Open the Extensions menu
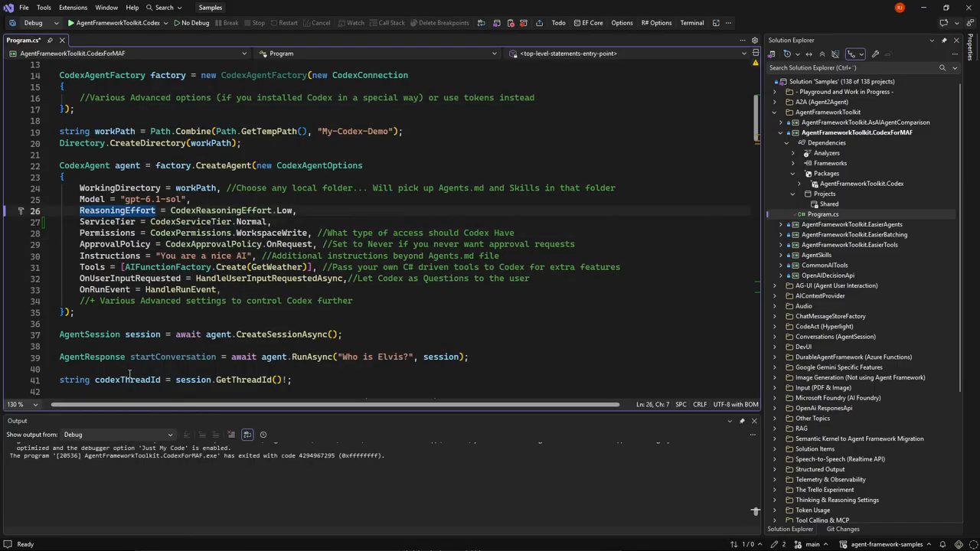The height and width of the screenshot is (551, 980). 73,8
